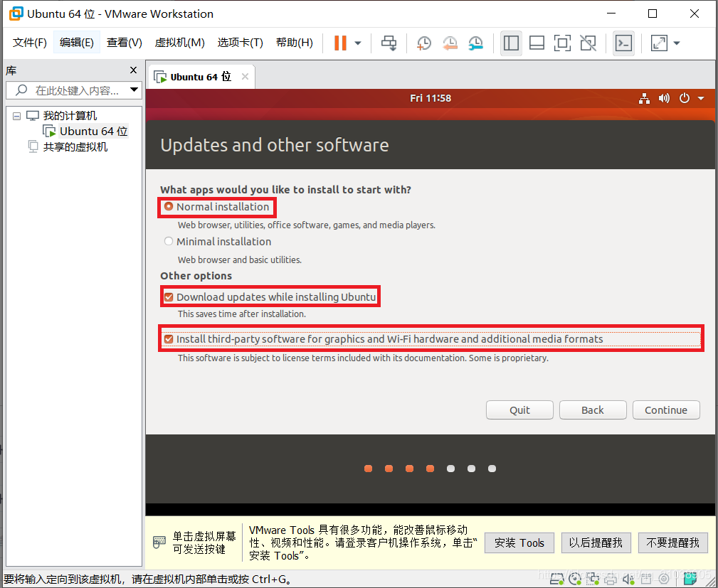718x588 pixels.
Task: Click the teal message log note icon
Action: tap(690, 579)
